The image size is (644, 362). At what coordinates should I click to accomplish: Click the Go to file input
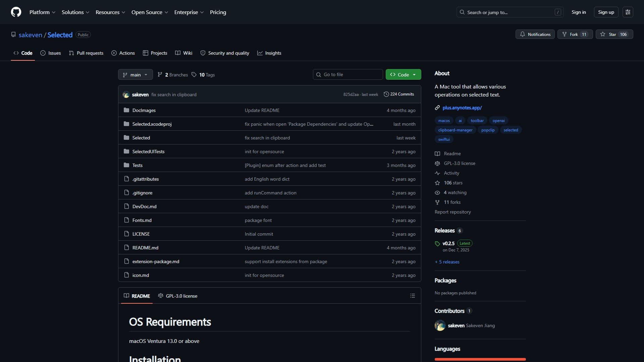tap(348, 74)
